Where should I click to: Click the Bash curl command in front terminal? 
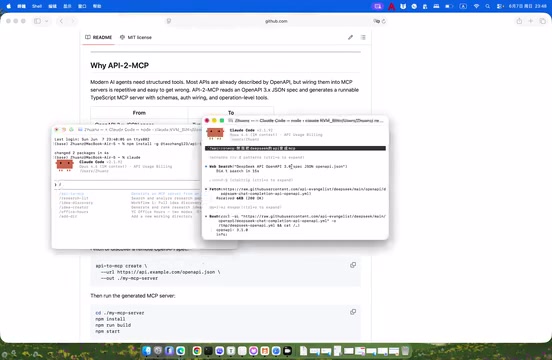click(297, 221)
